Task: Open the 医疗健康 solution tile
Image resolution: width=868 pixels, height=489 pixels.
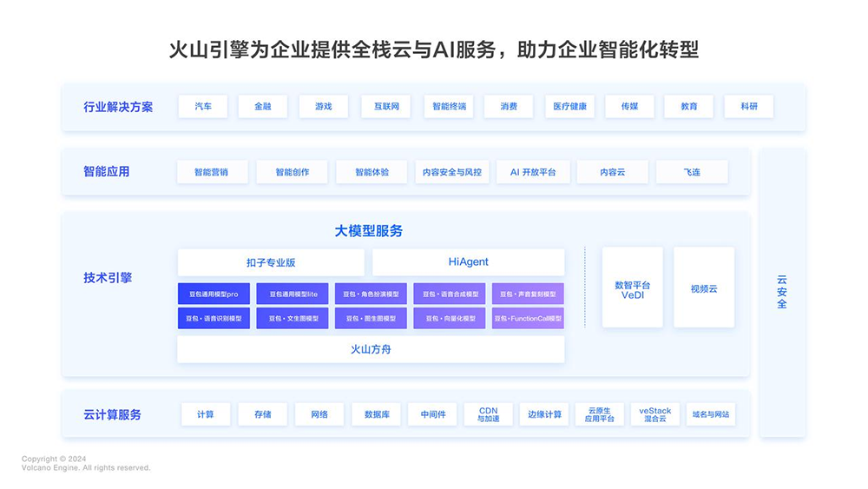Action: coord(569,106)
